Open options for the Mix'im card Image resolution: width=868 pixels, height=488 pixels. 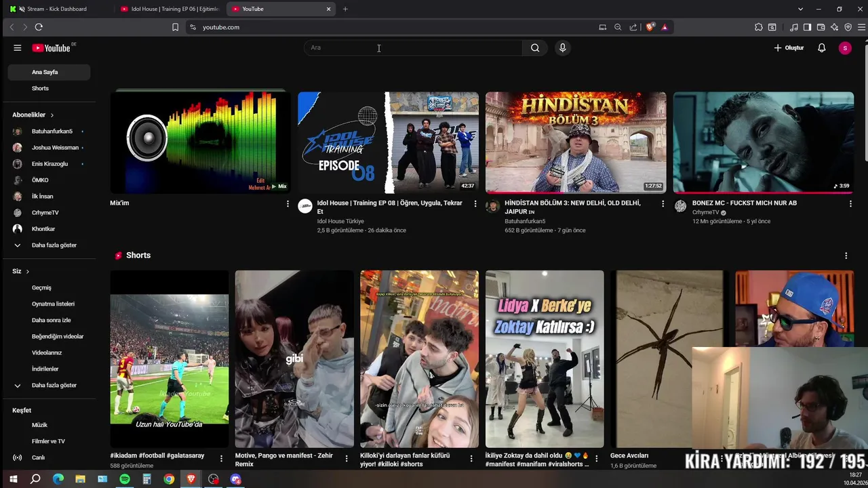288,203
